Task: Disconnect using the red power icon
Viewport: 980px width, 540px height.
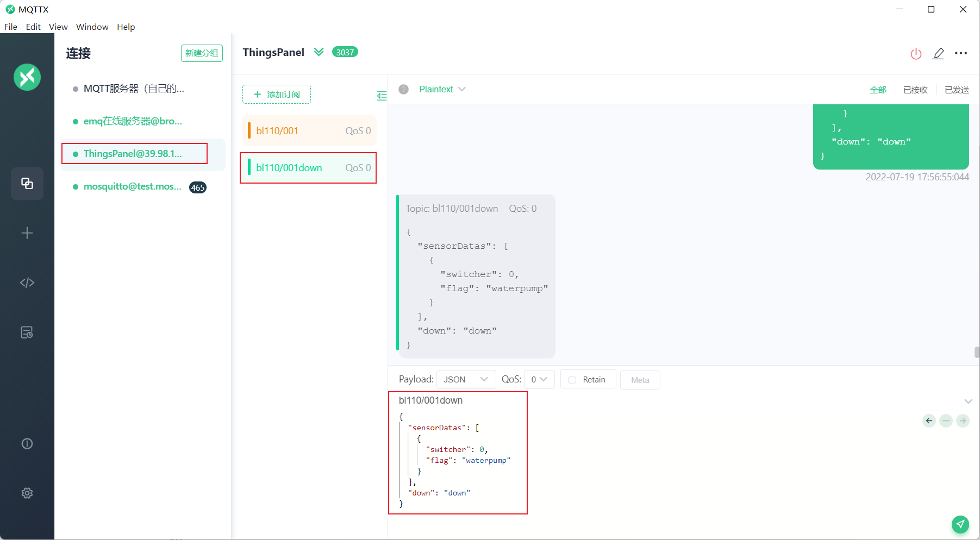Action: (x=916, y=53)
